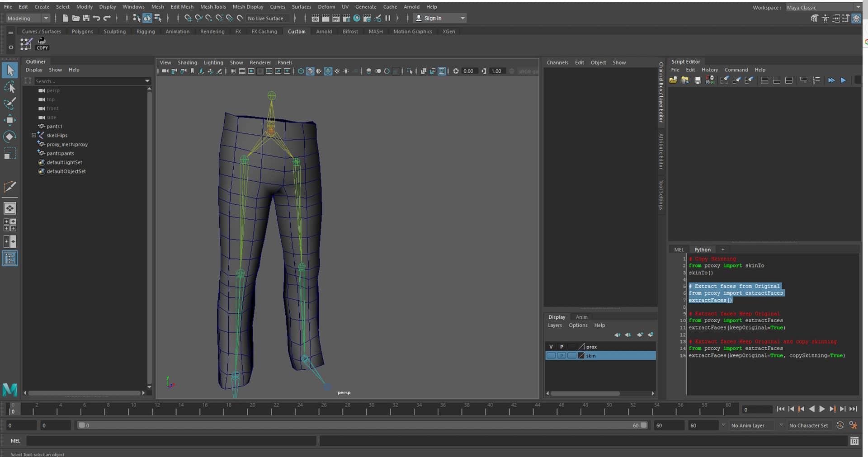Select the Move tool in the toolbox
Screen dimensions: 868x457
point(10,119)
